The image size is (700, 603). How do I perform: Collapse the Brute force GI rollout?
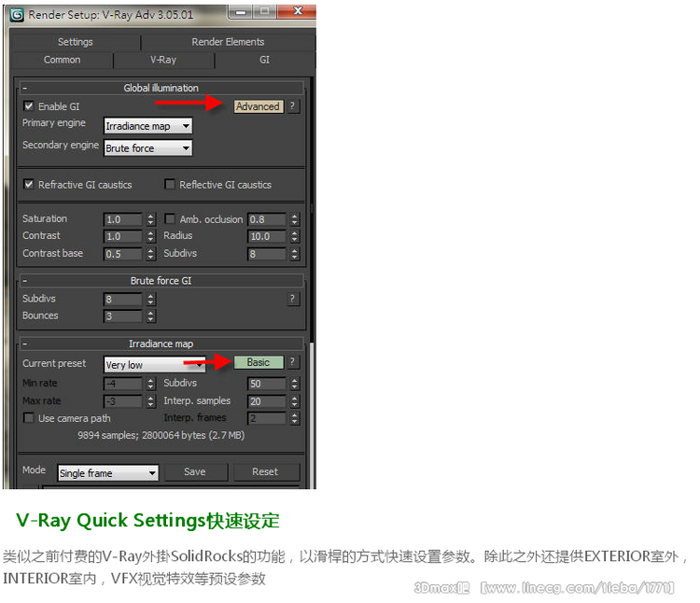pos(25,281)
